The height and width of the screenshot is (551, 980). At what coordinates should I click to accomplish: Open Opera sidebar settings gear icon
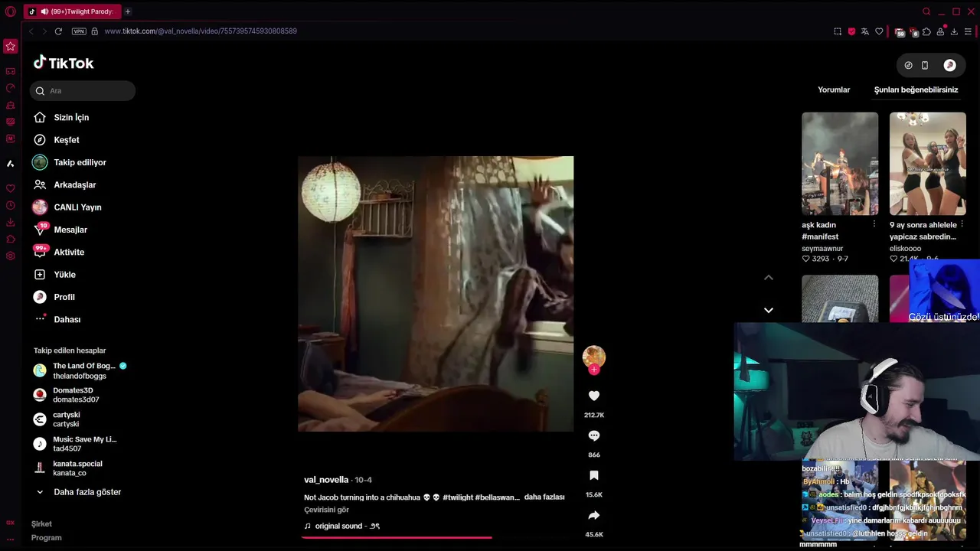(x=11, y=256)
